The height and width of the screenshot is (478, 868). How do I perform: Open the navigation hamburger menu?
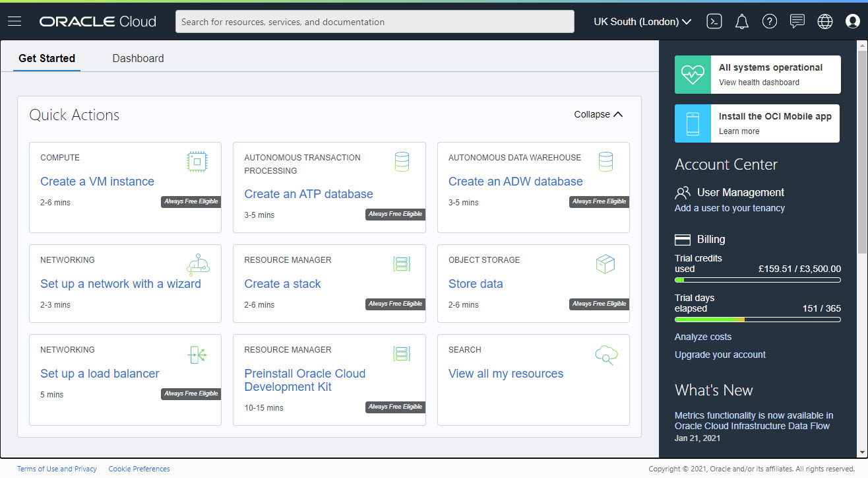pos(14,20)
